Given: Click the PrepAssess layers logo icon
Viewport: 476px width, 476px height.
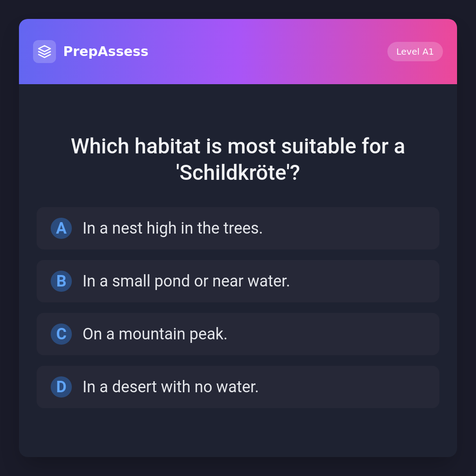Looking at the screenshot, I should coord(45,52).
